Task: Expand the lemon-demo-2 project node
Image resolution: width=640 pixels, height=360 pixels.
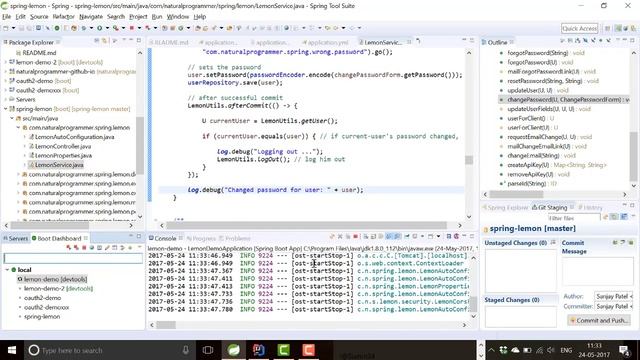Action: click(x=6, y=62)
